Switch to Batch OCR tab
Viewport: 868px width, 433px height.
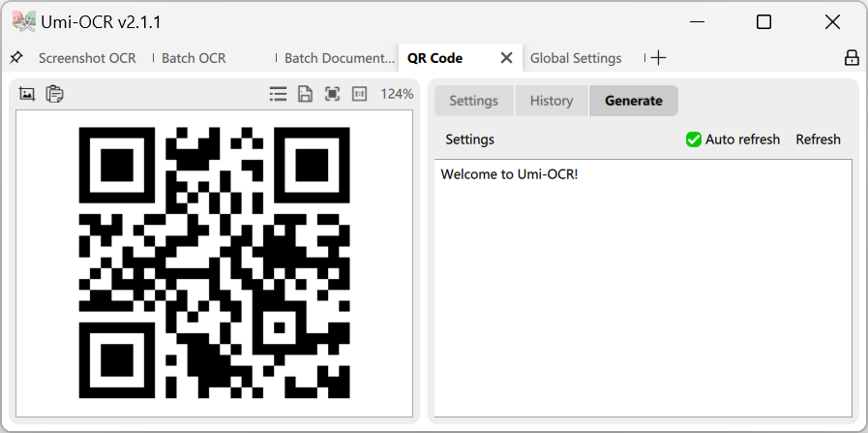(x=194, y=58)
